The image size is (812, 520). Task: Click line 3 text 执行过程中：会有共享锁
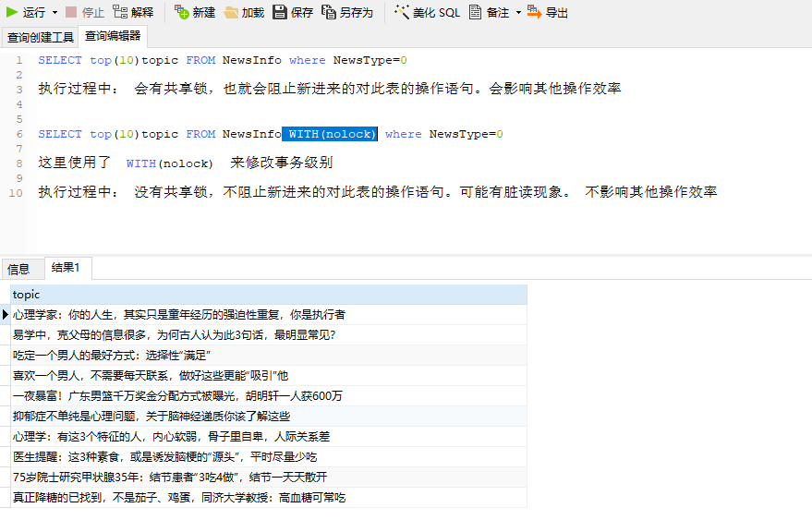point(126,89)
